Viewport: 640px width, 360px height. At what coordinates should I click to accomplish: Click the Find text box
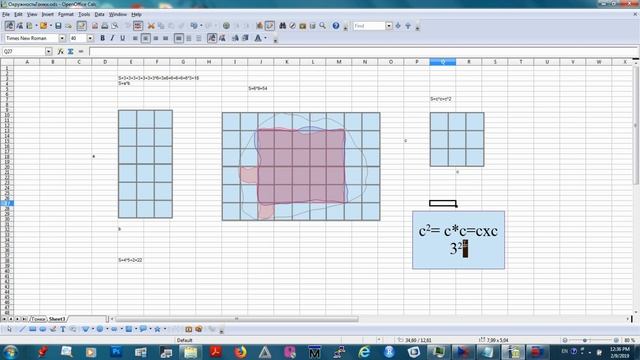pos(369,26)
